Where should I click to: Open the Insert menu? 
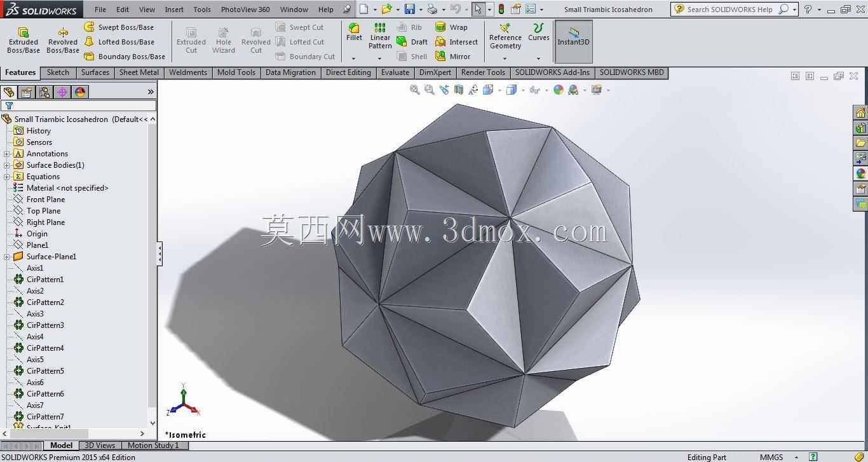(x=174, y=10)
